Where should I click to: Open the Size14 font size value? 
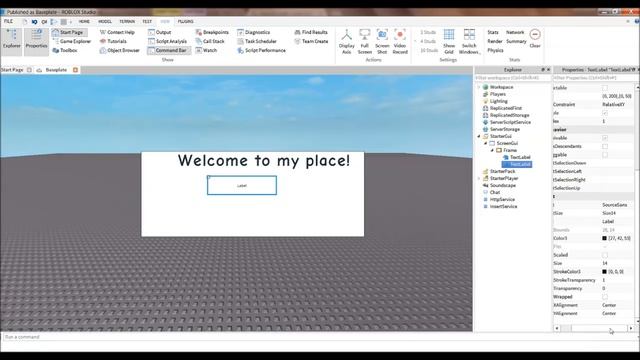tap(609, 213)
